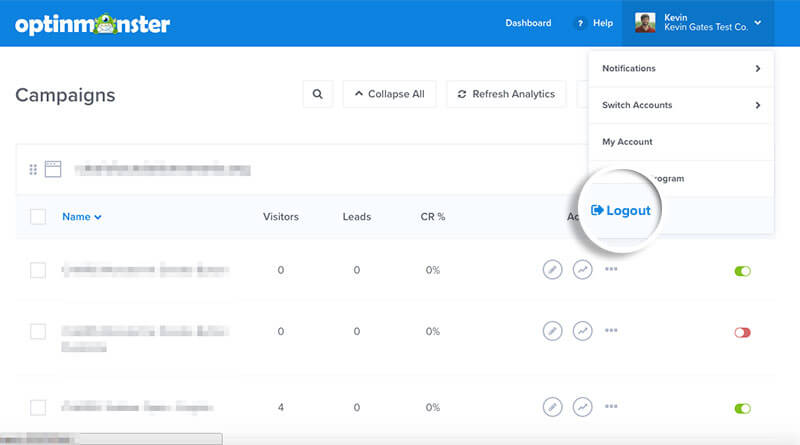The height and width of the screenshot is (445, 800).
Task: Click the OptinMonster logo
Action: [x=92, y=24]
